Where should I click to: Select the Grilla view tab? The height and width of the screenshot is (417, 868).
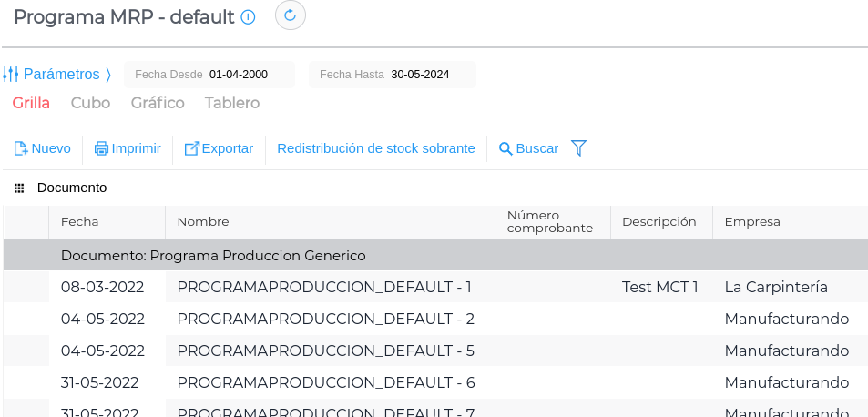click(x=31, y=103)
